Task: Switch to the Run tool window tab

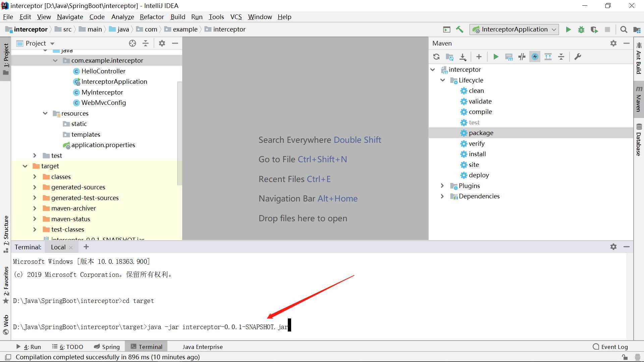Action: pos(29,347)
